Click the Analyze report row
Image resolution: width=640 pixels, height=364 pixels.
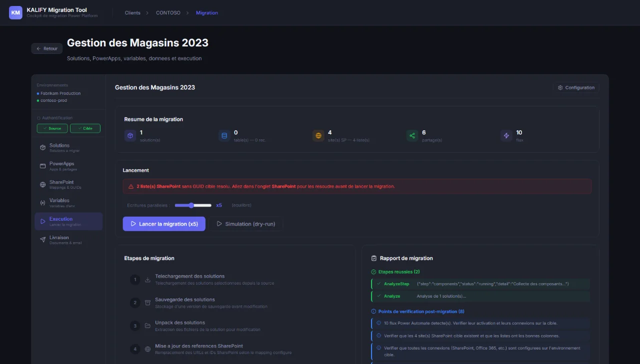coord(480,296)
